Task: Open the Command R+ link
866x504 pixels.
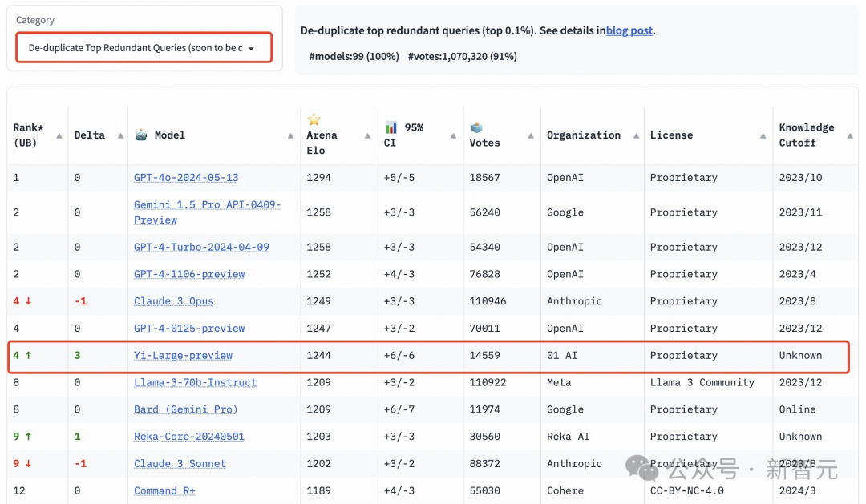Action: point(164,490)
